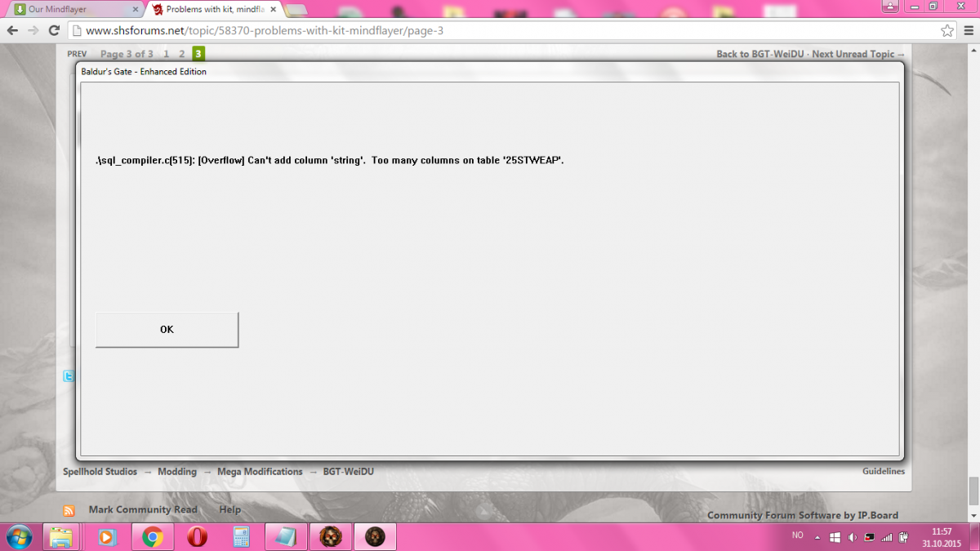Launch the media player taskbar icon
Image resolution: width=980 pixels, height=551 pixels.
pyautogui.click(x=107, y=537)
